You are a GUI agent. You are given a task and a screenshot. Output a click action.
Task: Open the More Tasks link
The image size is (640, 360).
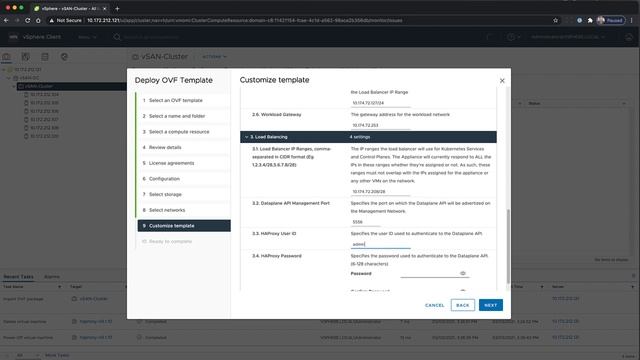coord(57,356)
